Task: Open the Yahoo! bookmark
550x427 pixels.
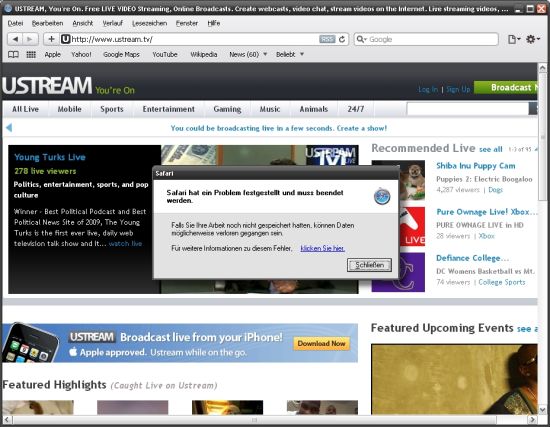Action: tap(81, 54)
